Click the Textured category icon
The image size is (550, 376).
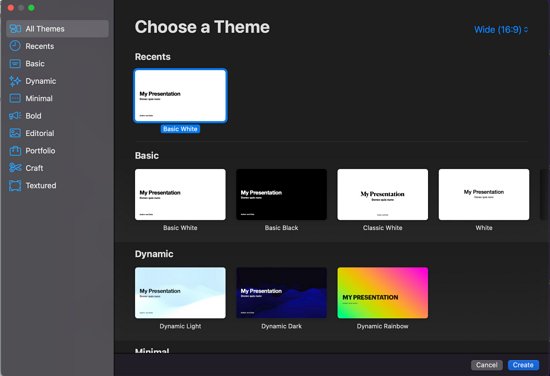click(x=15, y=185)
